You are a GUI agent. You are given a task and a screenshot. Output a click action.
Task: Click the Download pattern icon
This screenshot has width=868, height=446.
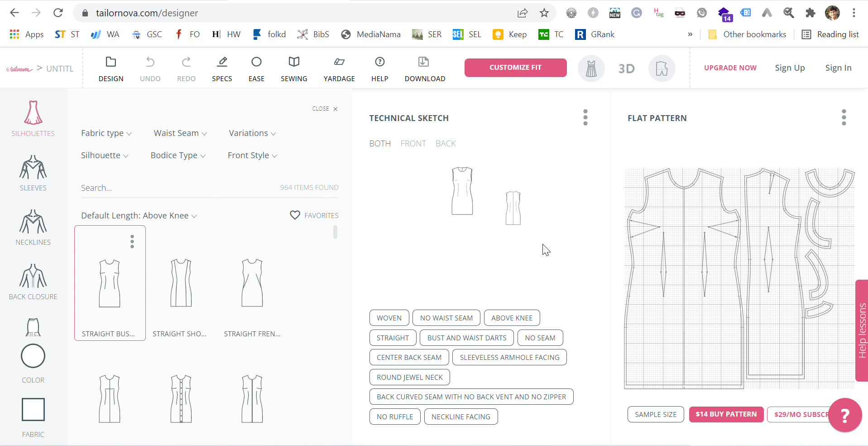(x=424, y=62)
